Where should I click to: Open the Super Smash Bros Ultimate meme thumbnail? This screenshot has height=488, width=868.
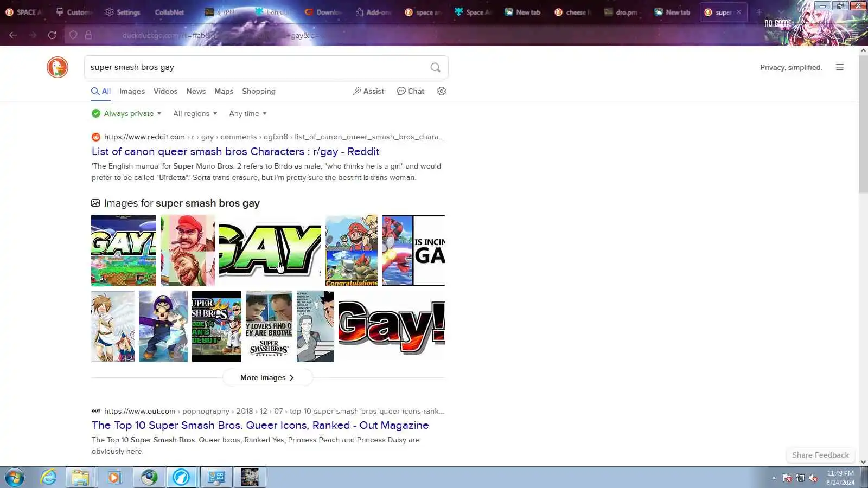pos(269,326)
